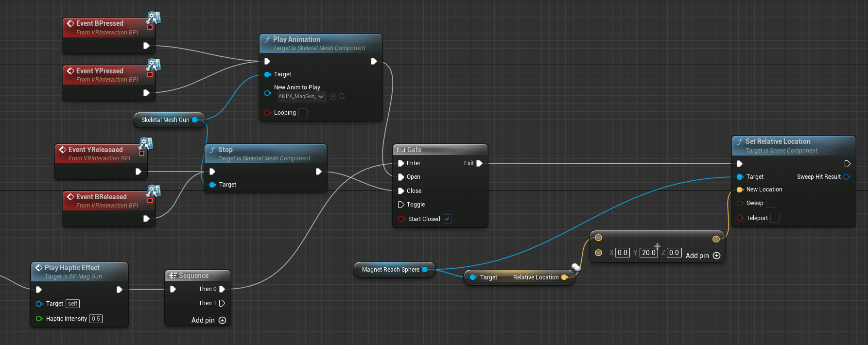
Task: Select the Event BReleased node title
Action: click(102, 197)
